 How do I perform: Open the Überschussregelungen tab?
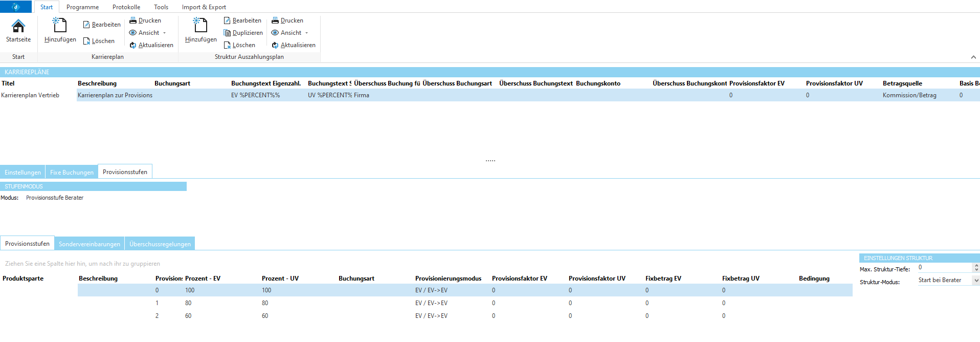point(160,244)
